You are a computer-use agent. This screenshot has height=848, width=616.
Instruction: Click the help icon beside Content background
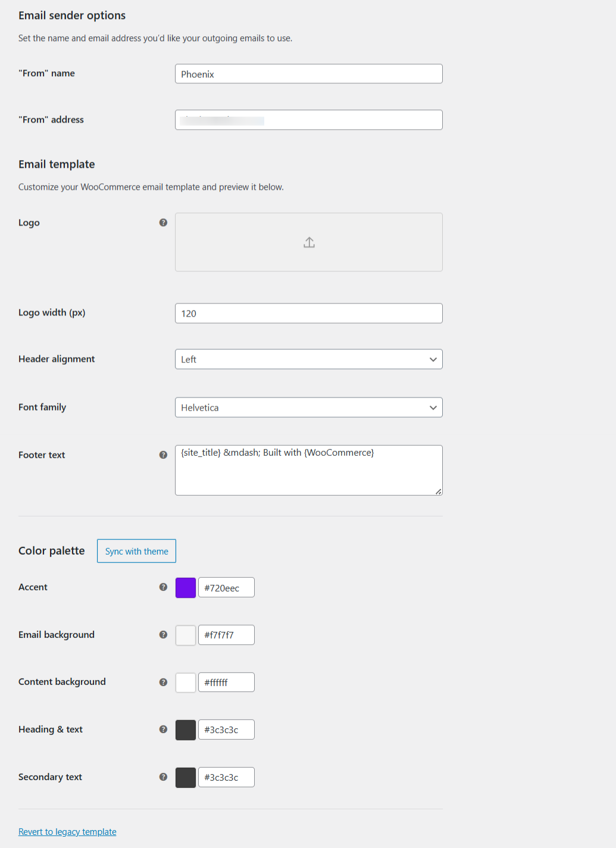[x=163, y=682]
